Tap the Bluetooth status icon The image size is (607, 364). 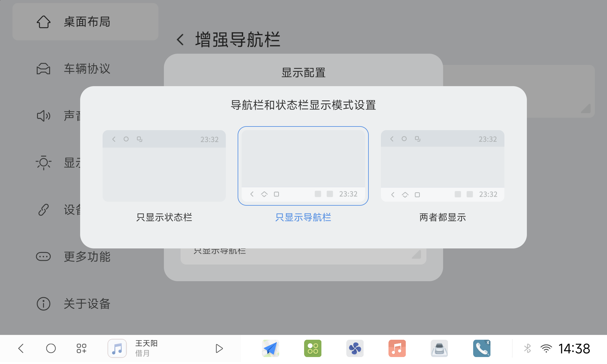click(527, 348)
